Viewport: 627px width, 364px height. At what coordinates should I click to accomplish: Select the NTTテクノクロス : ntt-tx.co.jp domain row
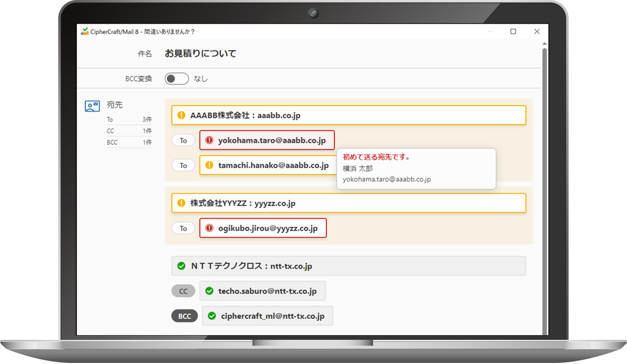[x=349, y=266]
